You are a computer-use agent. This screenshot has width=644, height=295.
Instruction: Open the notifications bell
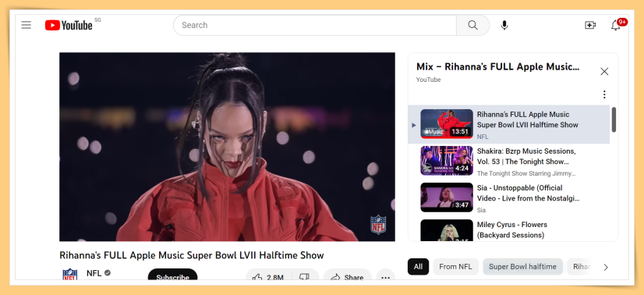(x=616, y=25)
